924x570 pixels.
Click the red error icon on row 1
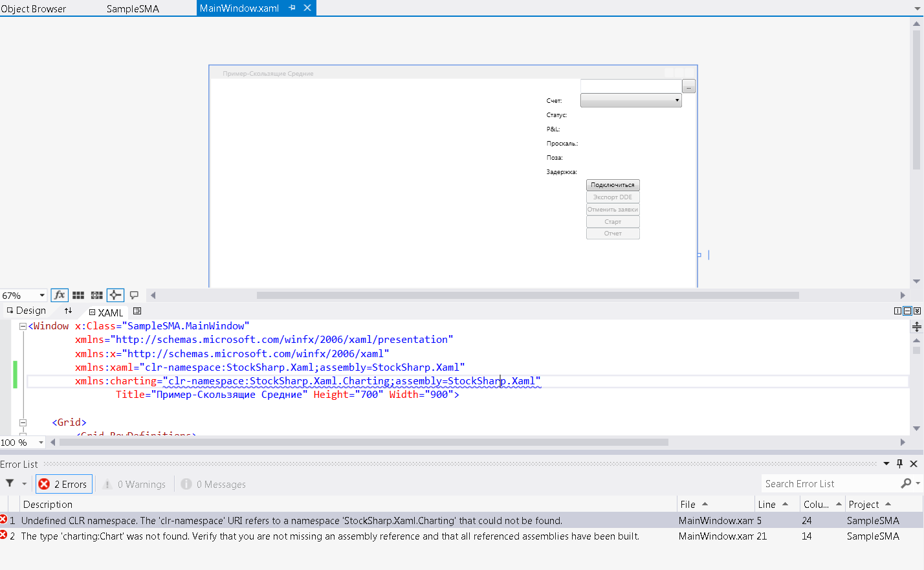pyautogui.click(x=3, y=520)
